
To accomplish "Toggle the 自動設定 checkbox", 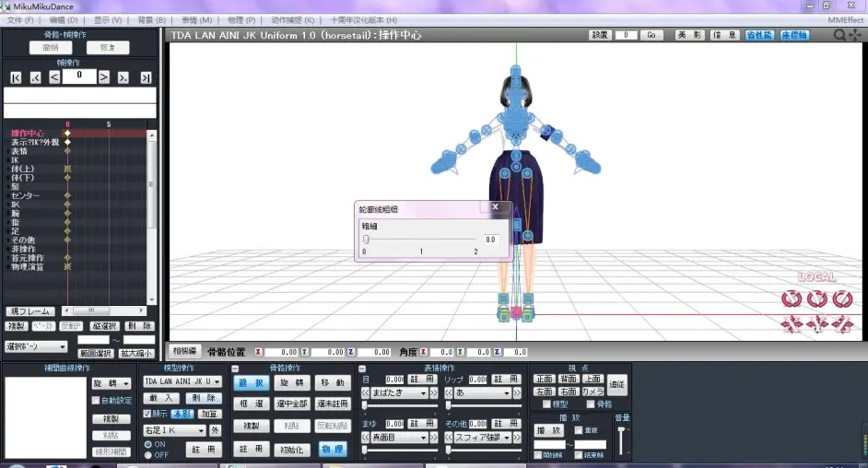I will point(95,400).
